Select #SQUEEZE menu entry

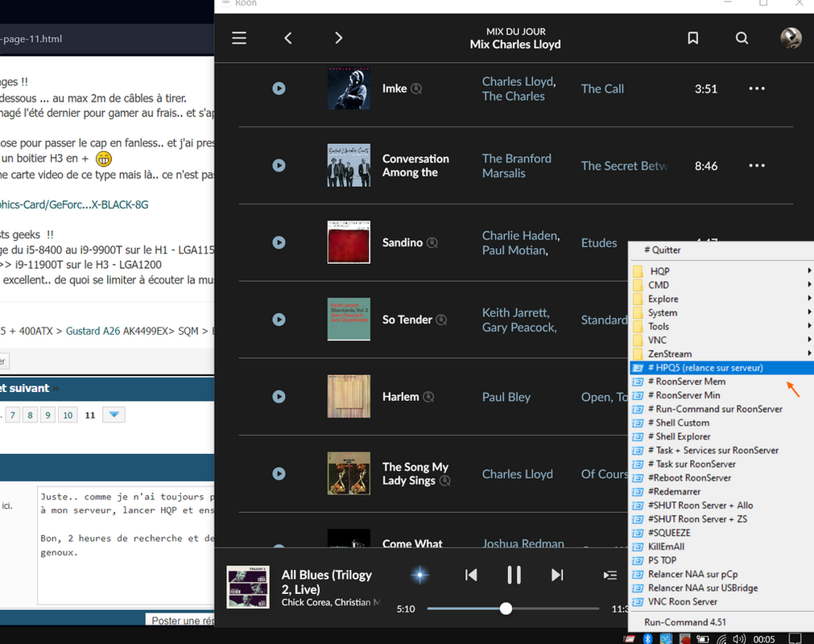pyautogui.click(x=721, y=532)
